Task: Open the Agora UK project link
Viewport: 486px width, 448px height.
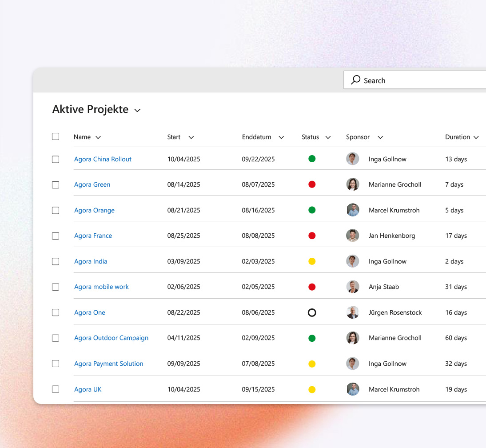Action: (x=88, y=389)
